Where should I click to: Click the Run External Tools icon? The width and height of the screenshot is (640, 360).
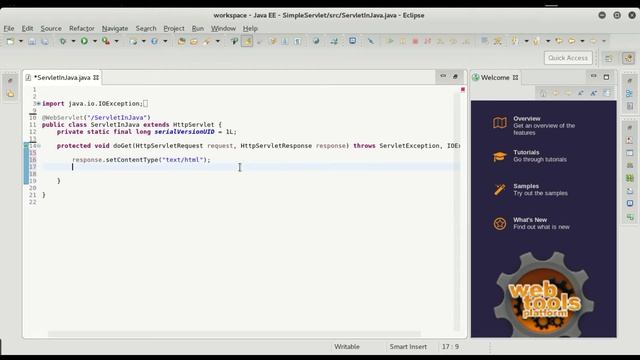106,41
